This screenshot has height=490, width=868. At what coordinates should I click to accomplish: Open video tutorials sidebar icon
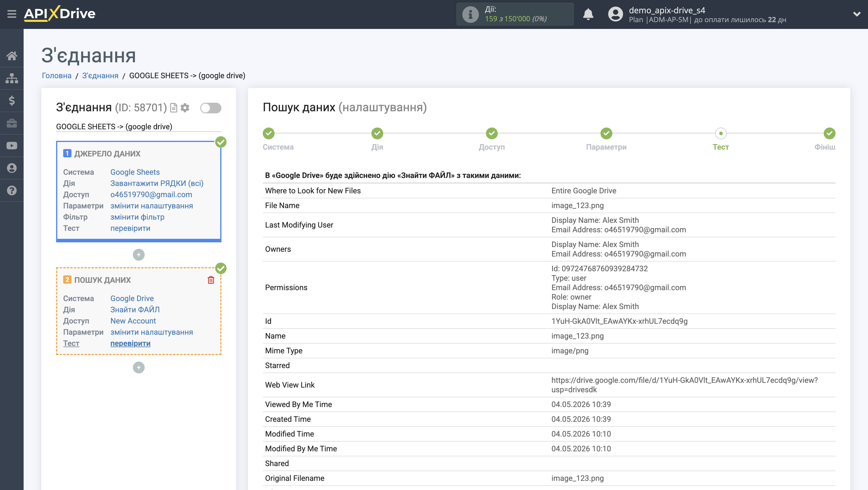12,146
